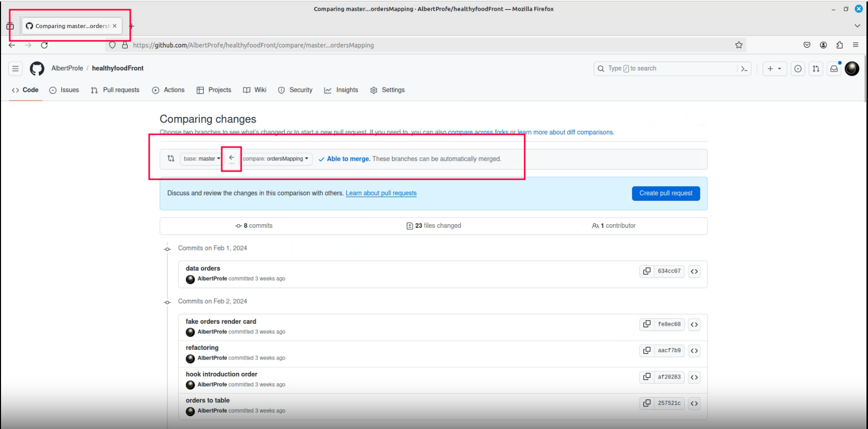Open the user avatar menu
868x429 pixels.
[x=852, y=68]
